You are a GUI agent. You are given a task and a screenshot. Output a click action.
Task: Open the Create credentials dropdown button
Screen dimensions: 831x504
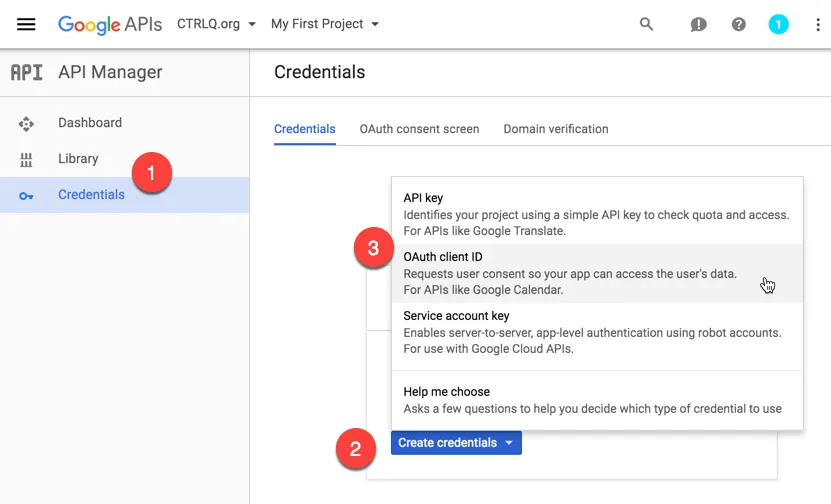456,443
